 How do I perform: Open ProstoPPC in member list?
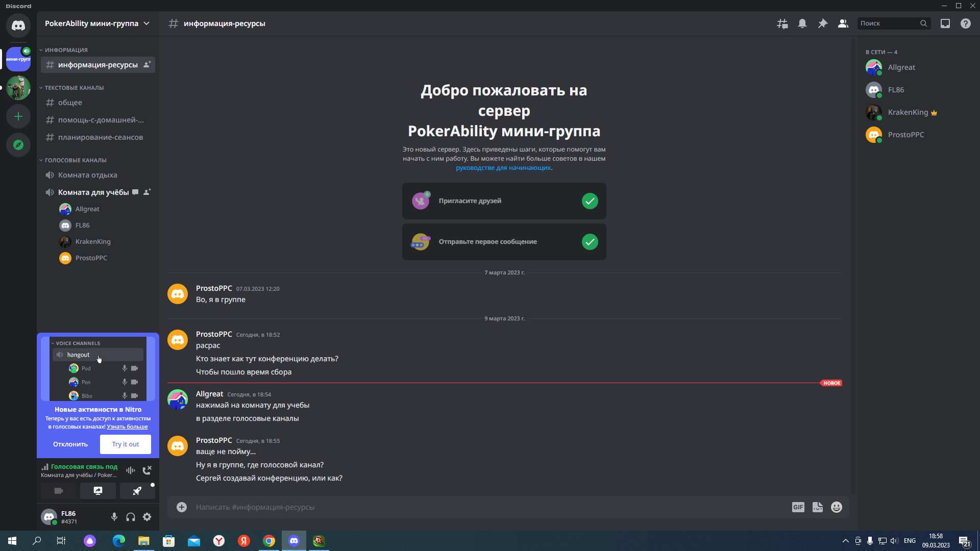(918, 135)
